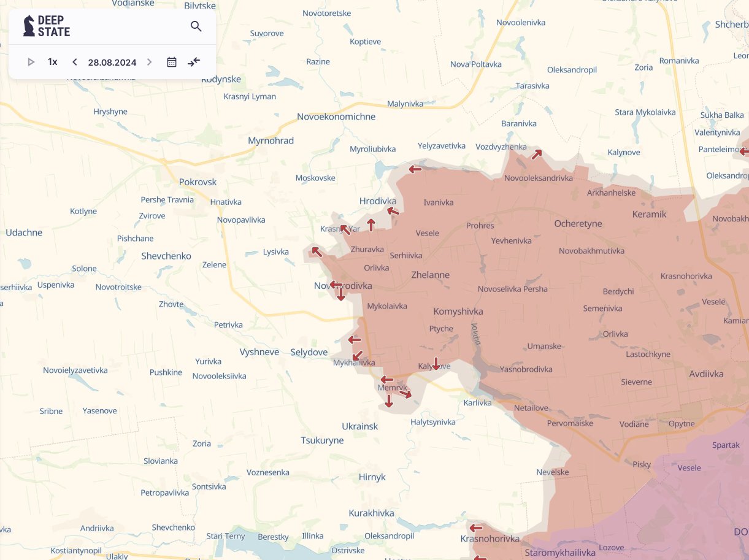
Task: Select the Berdychi label
Action: click(618, 291)
